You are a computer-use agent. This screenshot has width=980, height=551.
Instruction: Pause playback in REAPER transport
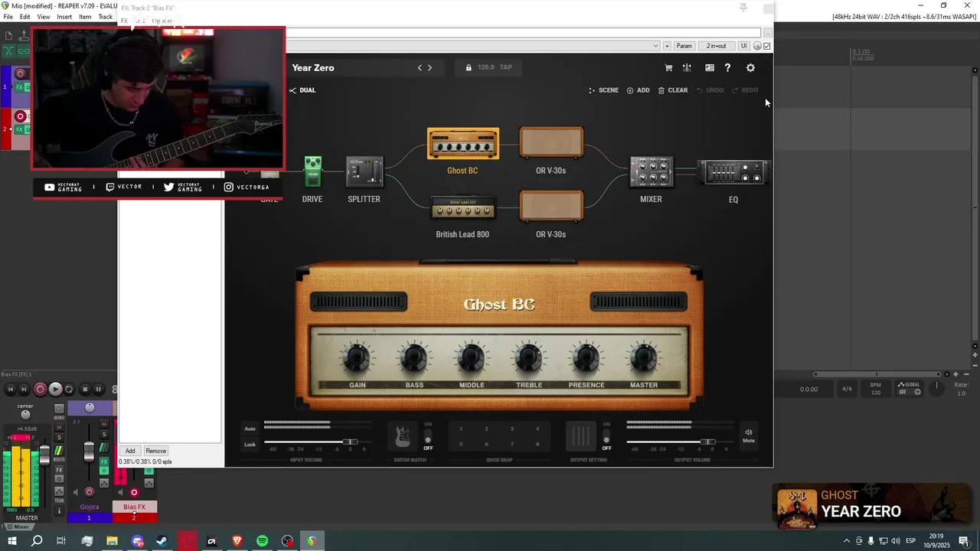98,390
